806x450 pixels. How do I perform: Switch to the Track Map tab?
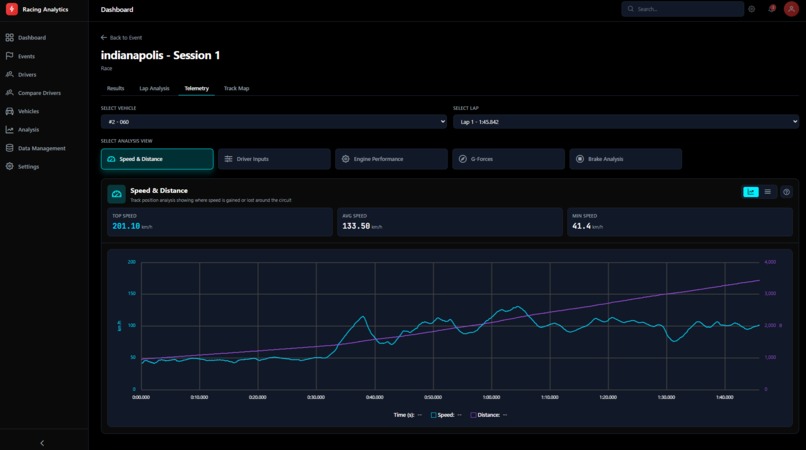coord(236,88)
